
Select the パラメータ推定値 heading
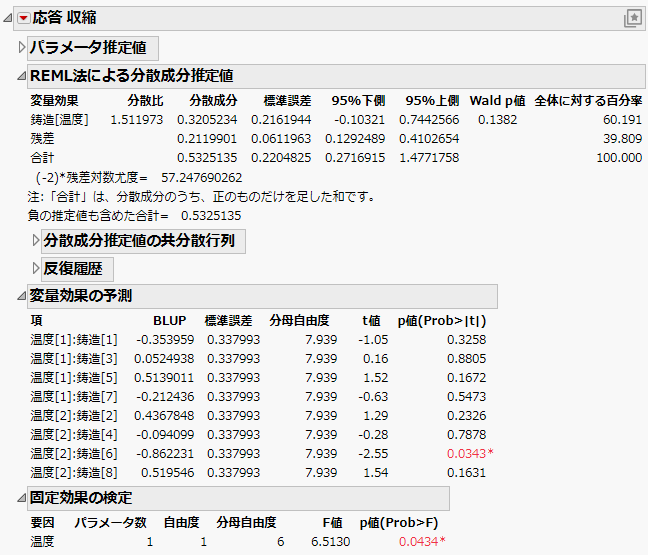pyautogui.click(x=88, y=48)
